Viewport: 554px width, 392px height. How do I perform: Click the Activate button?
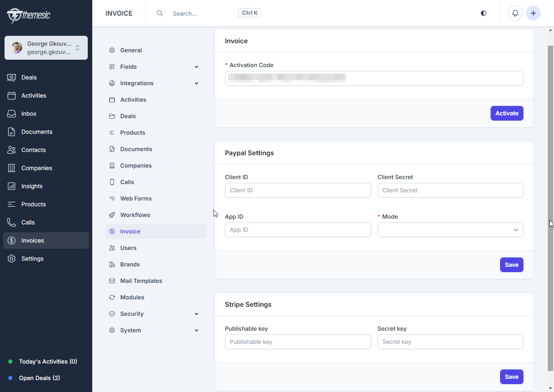[x=507, y=113]
